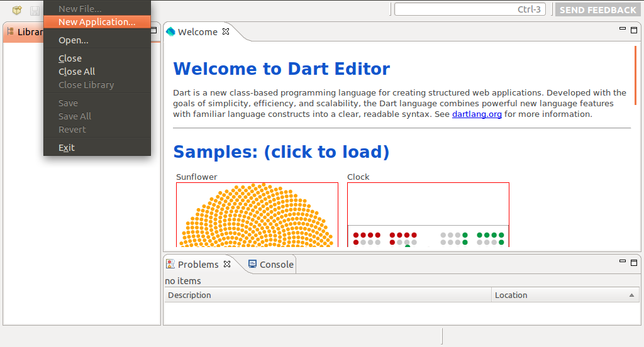Viewport: 644px width, 347px height.
Task: Click the Libraries view icon
Action: 11,31
